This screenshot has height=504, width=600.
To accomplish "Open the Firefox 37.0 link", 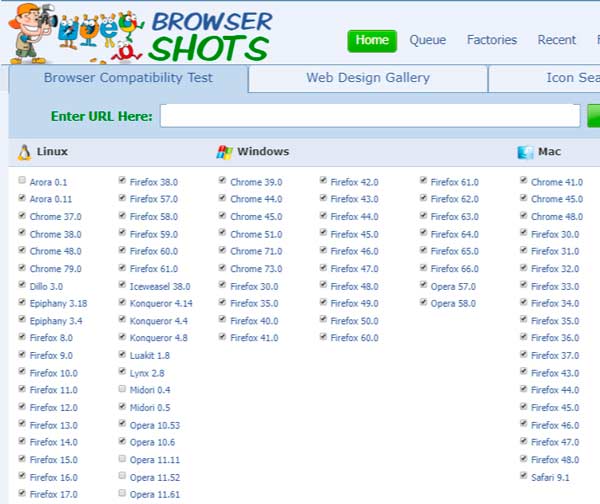I will click(555, 356).
